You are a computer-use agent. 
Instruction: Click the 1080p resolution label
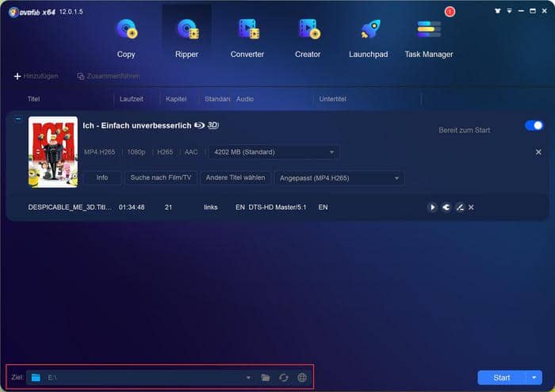(136, 152)
